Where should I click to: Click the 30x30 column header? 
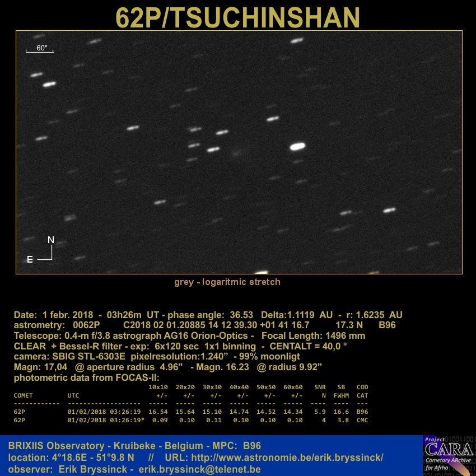pos(212,388)
